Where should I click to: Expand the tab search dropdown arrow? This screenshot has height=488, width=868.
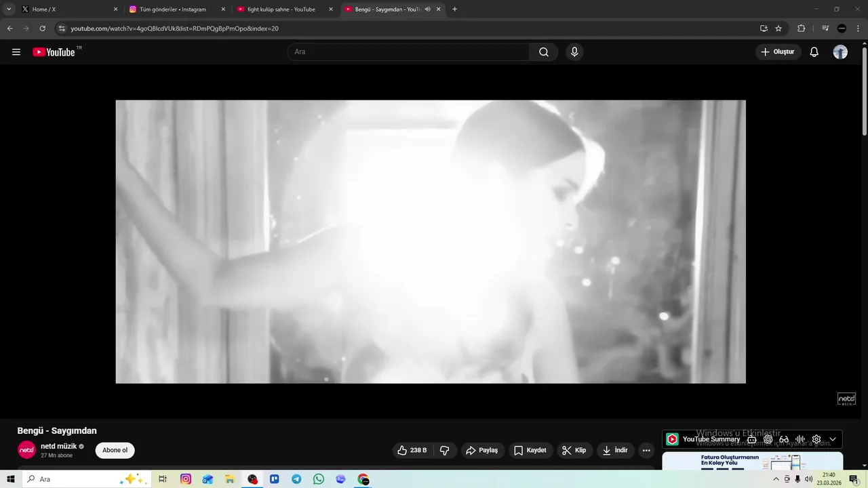[9, 9]
